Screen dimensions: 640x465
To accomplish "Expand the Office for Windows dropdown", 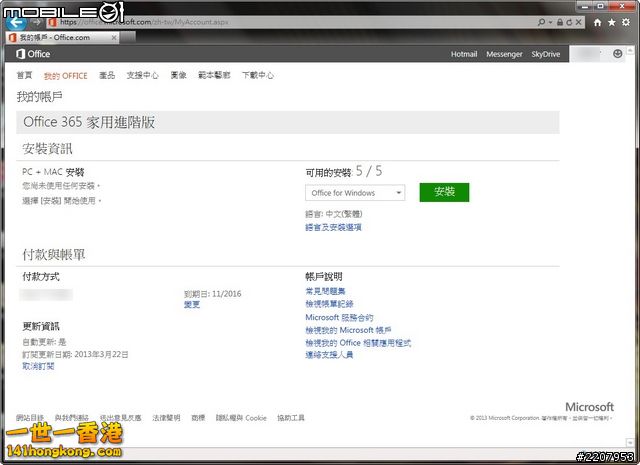I will point(355,193).
